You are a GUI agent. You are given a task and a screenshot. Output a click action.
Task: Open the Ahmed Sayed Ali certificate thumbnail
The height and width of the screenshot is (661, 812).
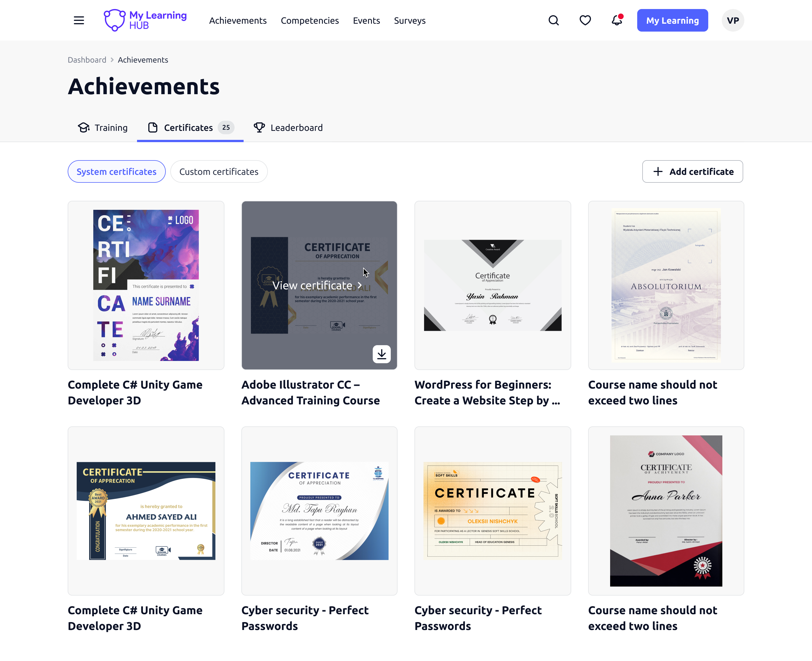146,511
